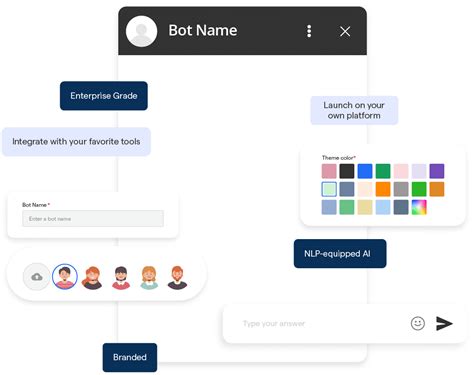Screen dimensions: 474x375
Task: Select the pale pink swatch beside lavender
Action: click(401, 171)
